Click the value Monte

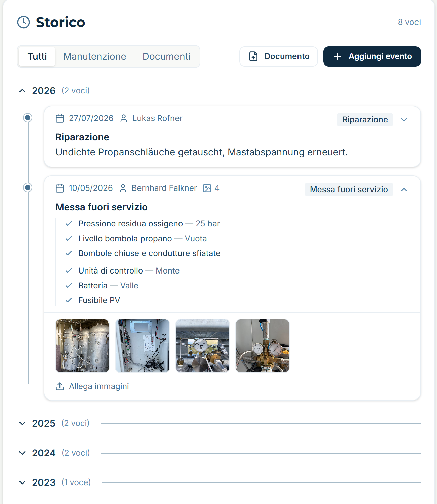(167, 271)
